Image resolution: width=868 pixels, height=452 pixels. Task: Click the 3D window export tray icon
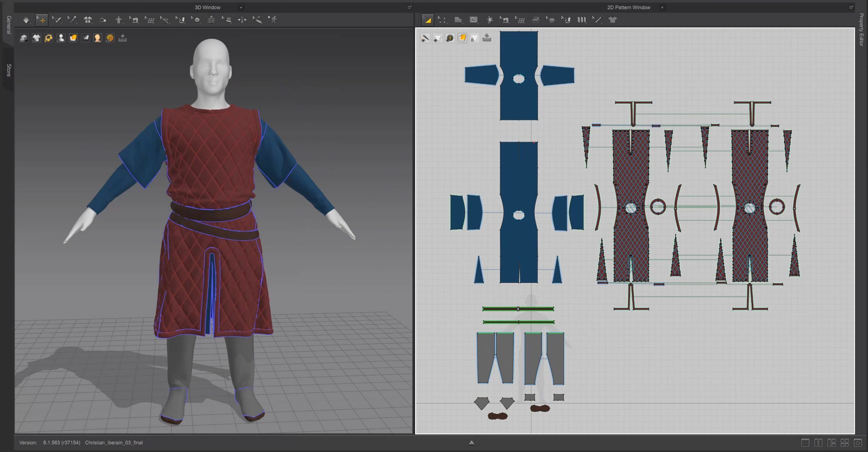[x=122, y=38]
